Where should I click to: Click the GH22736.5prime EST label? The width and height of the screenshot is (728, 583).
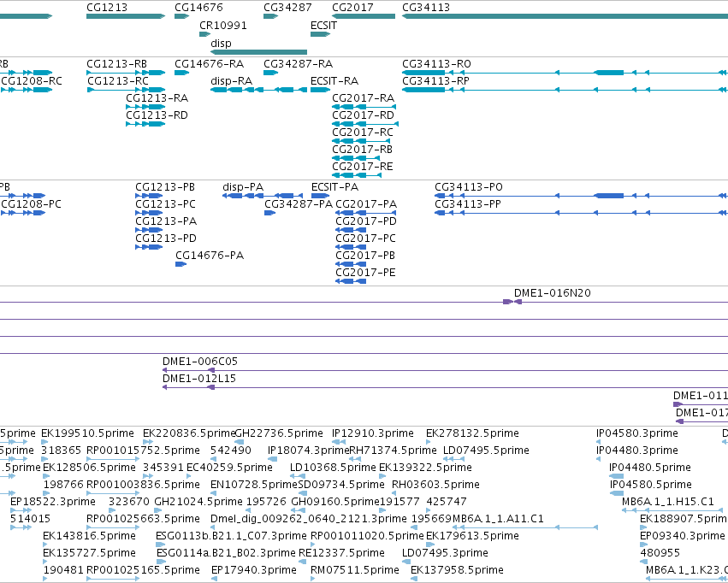(279, 433)
